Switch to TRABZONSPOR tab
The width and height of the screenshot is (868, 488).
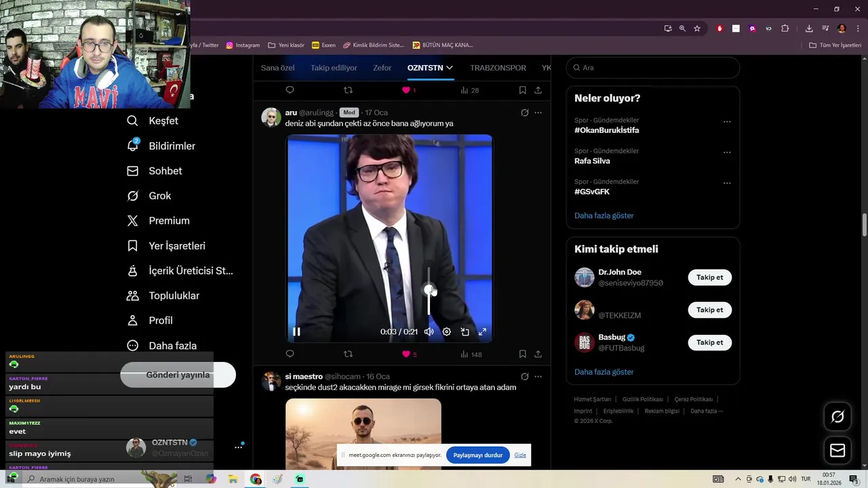tap(498, 68)
